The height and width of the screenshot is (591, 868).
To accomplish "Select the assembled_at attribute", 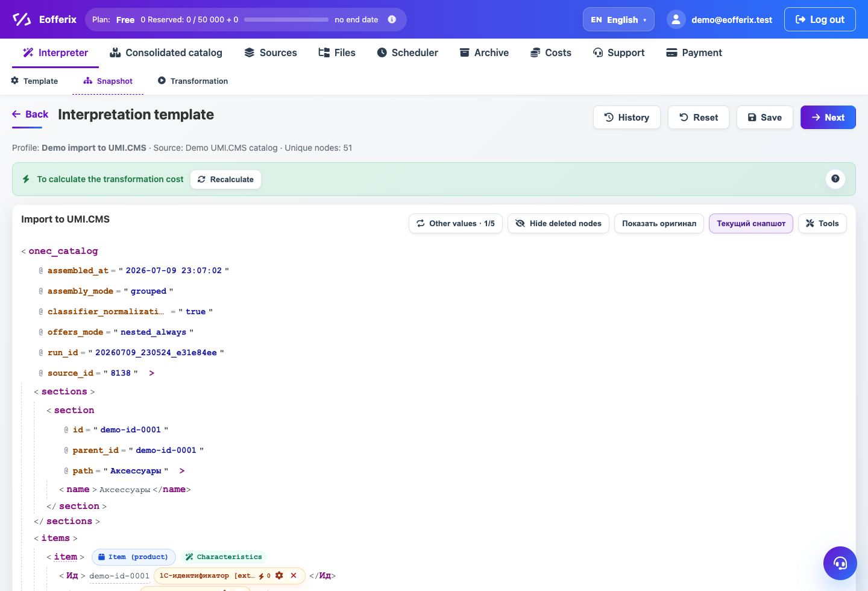I will (78, 271).
